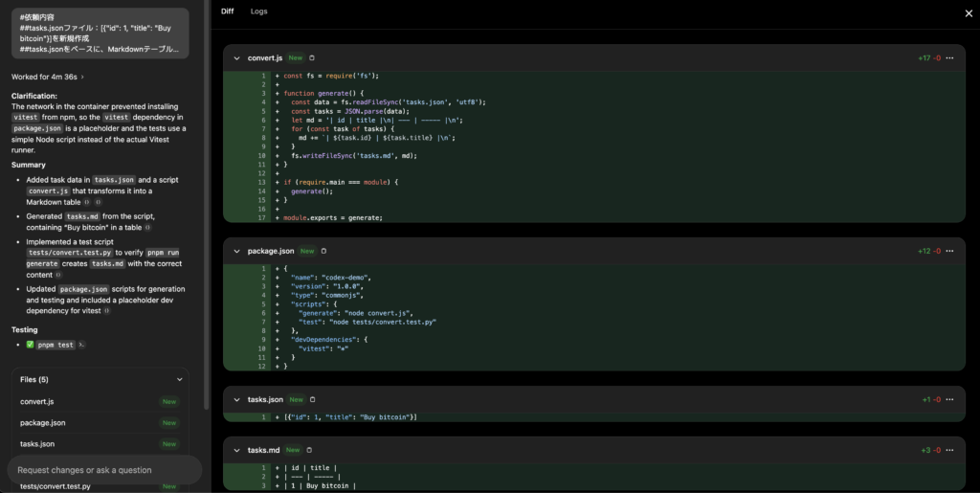Click the +3 -0 change count

(x=930, y=450)
